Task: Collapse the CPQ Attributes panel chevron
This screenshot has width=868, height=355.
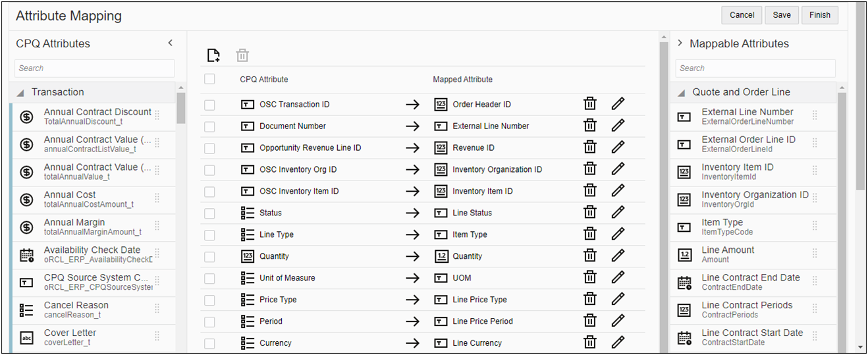Action: (170, 43)
